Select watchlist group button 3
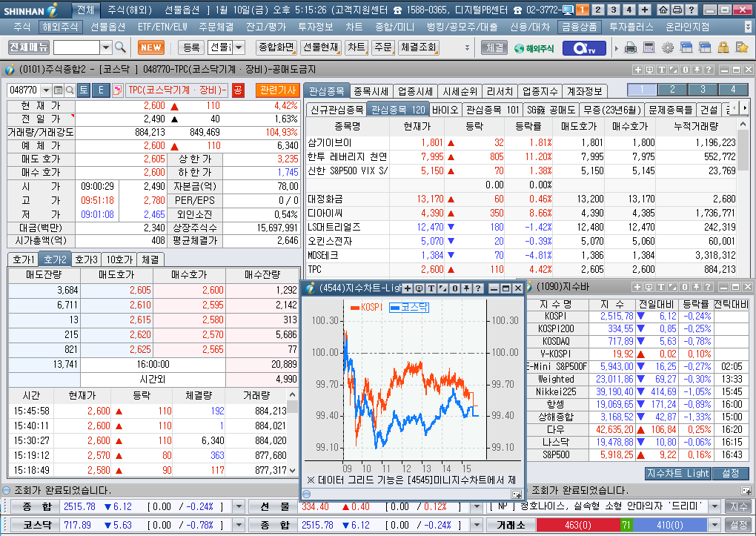The height and width of the screenshot is (536, 756). tap(703, 89)
